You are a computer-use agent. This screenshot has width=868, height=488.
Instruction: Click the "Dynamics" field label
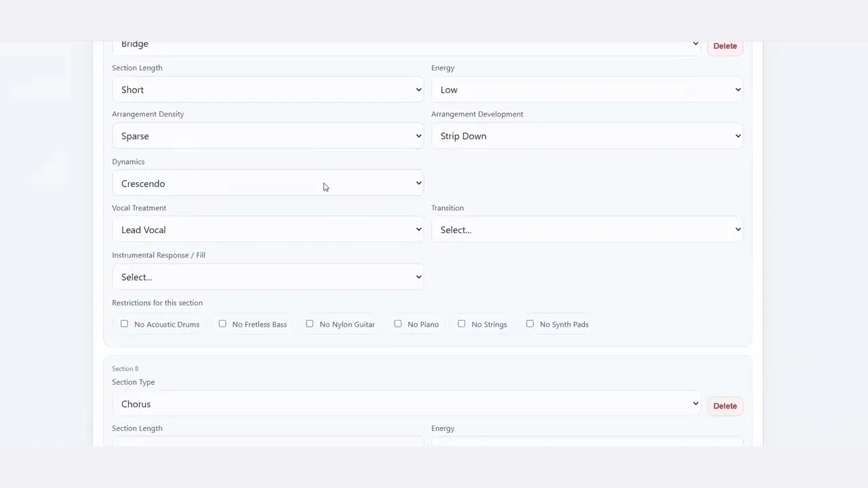128,162
